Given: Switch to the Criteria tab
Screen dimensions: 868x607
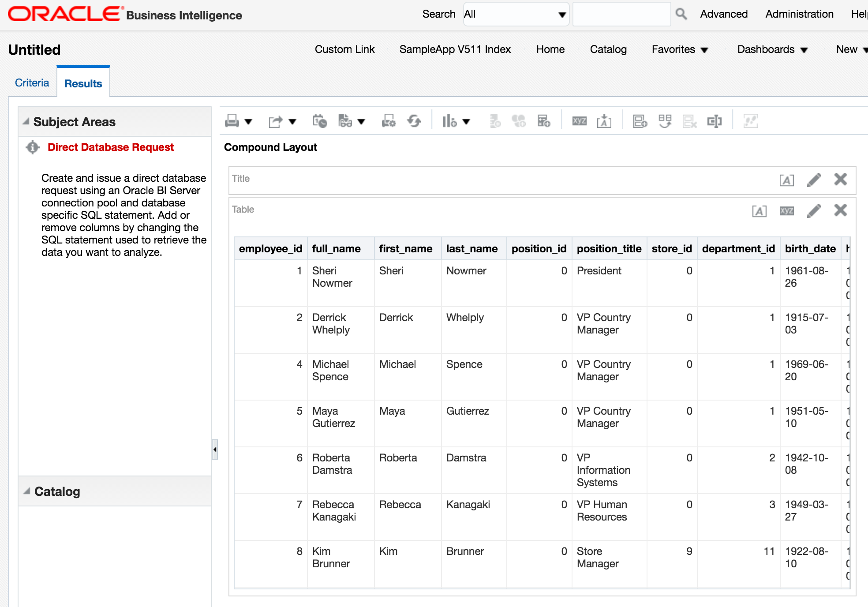Looking at the screenshot, I should (x=32, y=83).
